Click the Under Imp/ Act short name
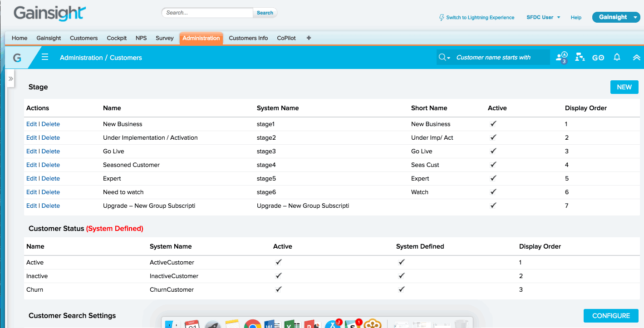644x328 pixels. click(x=432, y=137)
